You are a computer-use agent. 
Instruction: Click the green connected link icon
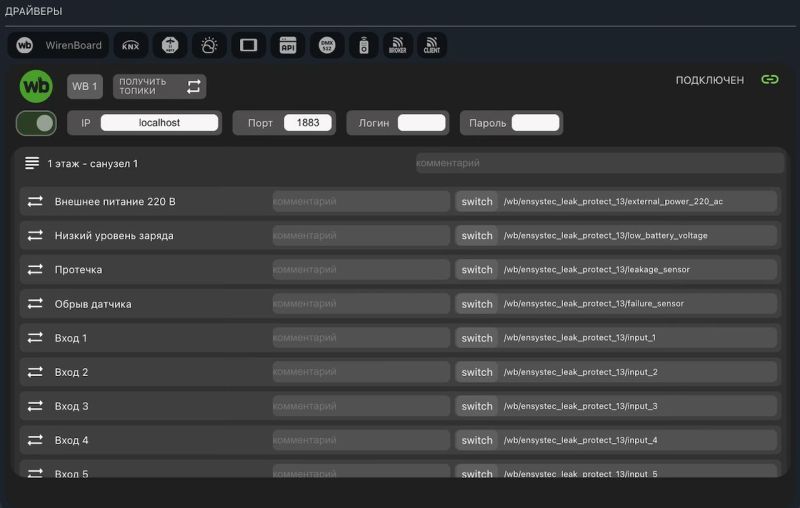[769, 80]
